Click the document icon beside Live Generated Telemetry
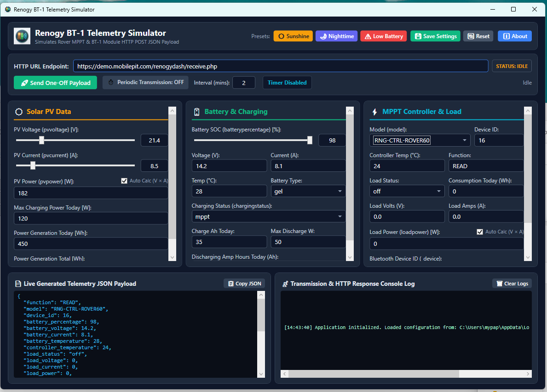Screen dimensions: 547x392 pos(18,284)
